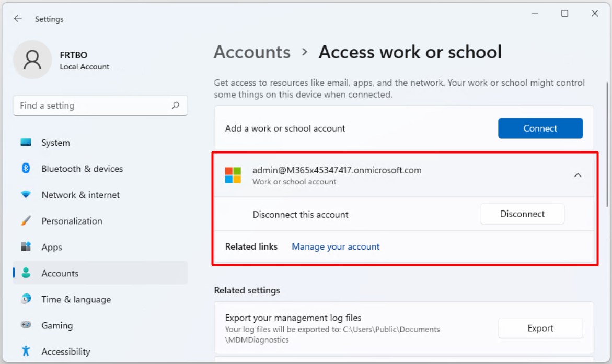
Task: Click the Gaming controller icon
Action: [x=26, y=325]
